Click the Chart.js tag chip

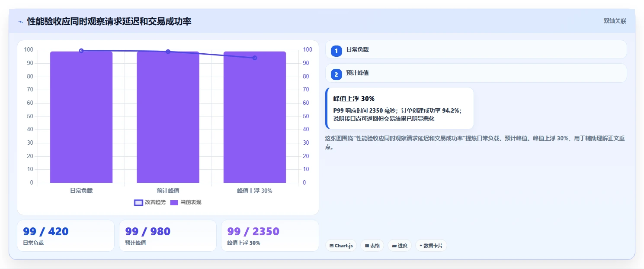coord(341,246)
